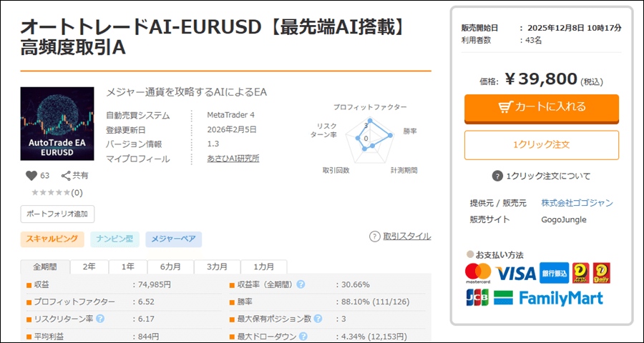Add item with カートに入れる button
This screenshot has height=343, width=644.
(542, 107)
